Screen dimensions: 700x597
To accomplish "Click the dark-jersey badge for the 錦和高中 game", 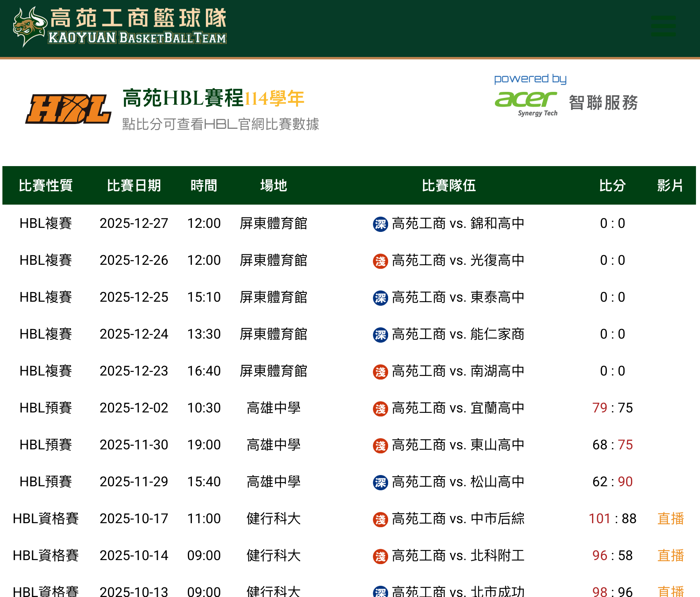I will pyautogui.click(x=380, y=224).
